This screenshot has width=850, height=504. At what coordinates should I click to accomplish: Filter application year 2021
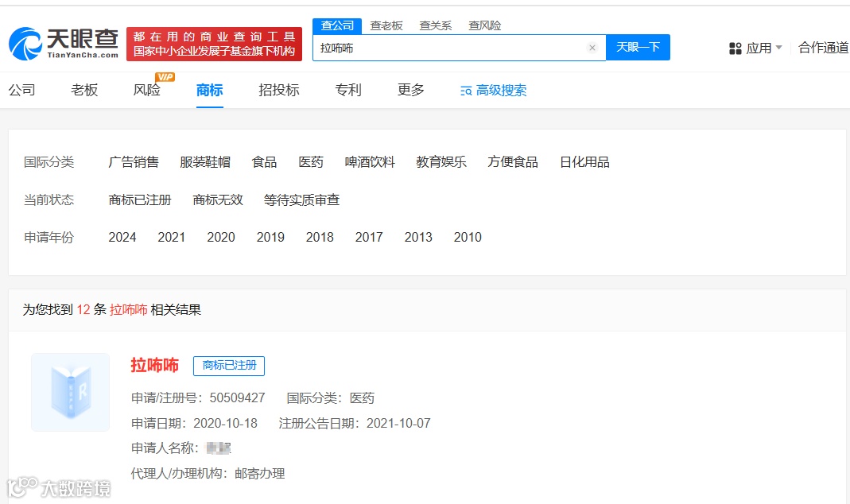pos(171,238)
